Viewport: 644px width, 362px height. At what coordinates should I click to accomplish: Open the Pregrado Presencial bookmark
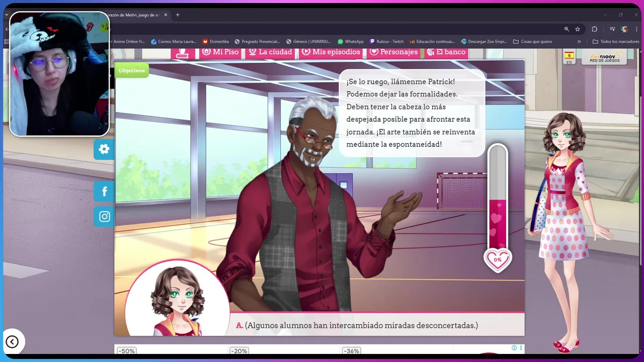[x=257, y=42]
